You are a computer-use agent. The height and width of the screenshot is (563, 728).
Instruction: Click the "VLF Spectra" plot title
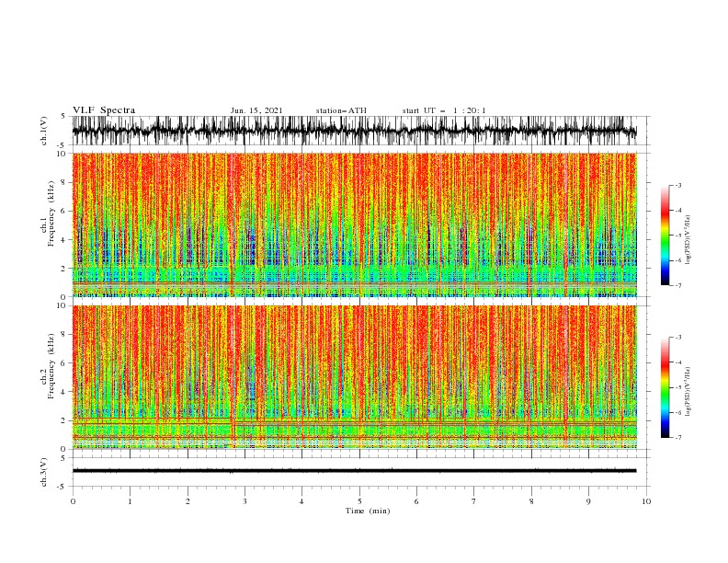click(x=104, y=110)
